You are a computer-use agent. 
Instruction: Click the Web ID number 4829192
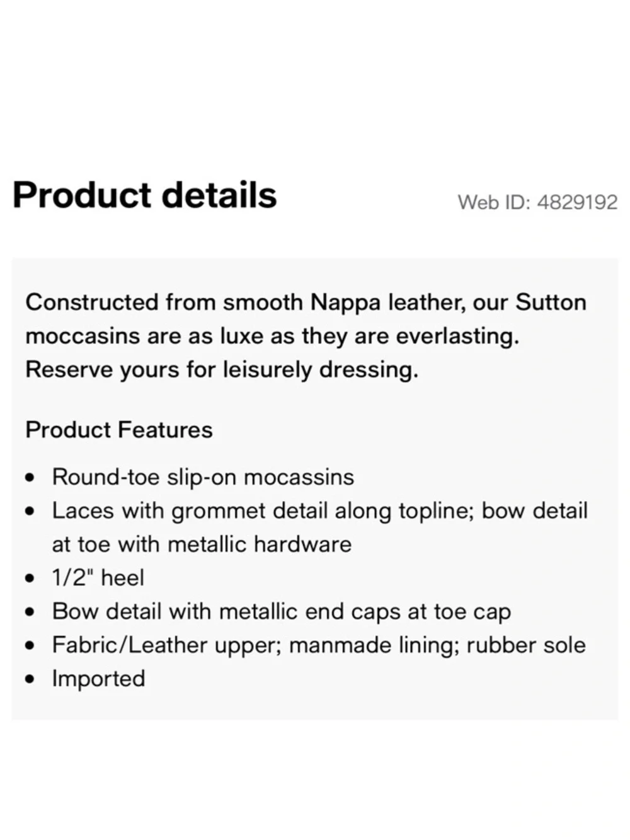click(578, 202)
